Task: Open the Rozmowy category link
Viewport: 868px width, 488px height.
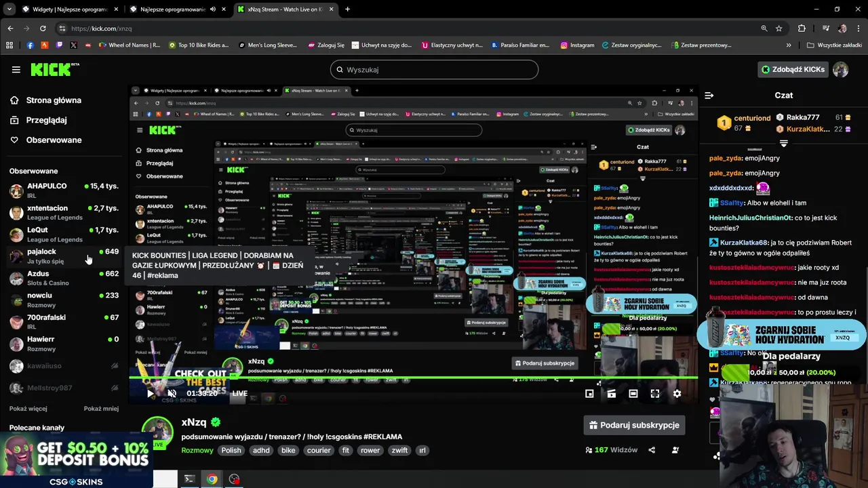Action: (197, 450)
